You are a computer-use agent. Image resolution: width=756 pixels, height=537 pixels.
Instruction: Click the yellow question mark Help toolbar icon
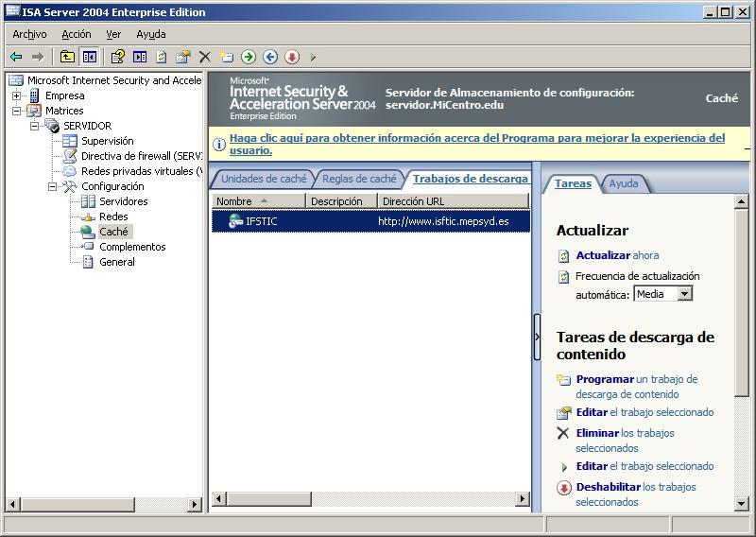118,58
